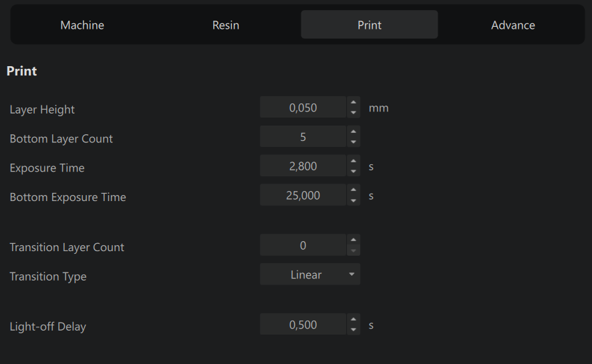Screen dimensions: 592x364
Task: Increase Bottom Layer Count with up arrow
Action: point(353,132)
